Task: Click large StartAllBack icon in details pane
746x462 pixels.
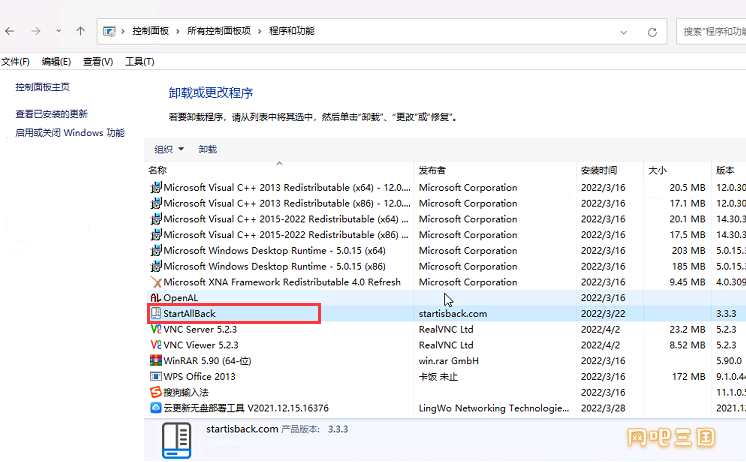Action: (177, 440)
